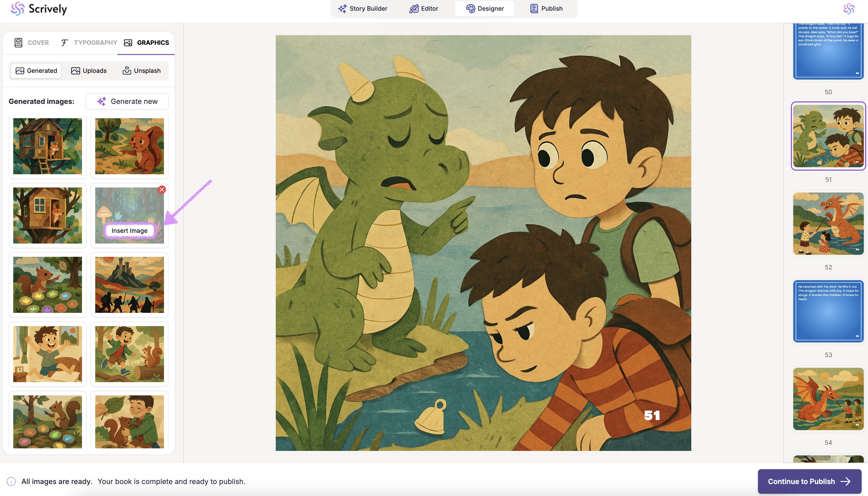Click the Generate new button

point(127,101)
